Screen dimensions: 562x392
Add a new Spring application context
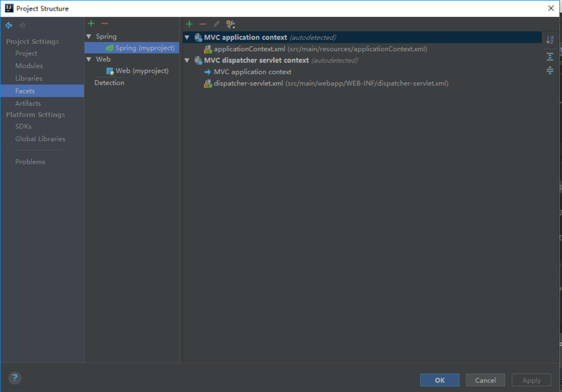tap(189, 24)
